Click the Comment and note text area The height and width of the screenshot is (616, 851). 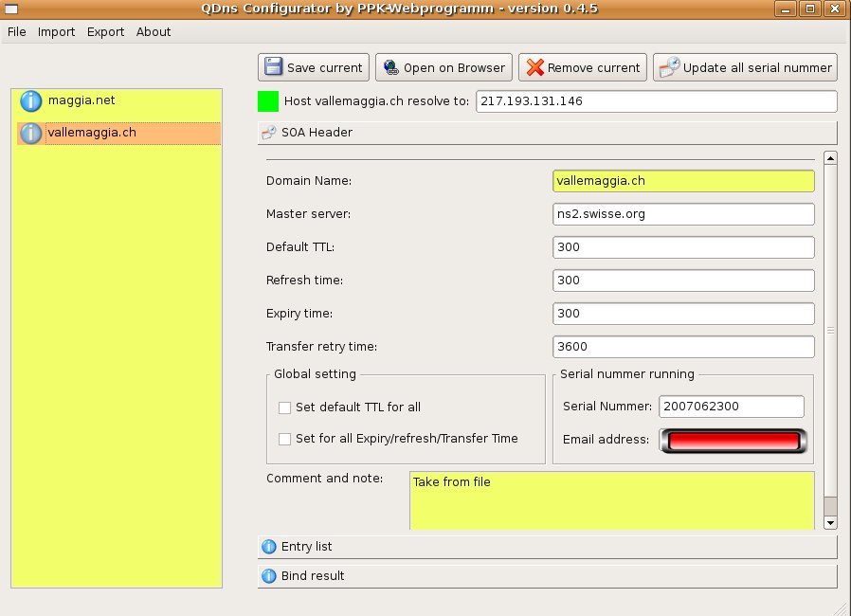(x=612, y=500)
